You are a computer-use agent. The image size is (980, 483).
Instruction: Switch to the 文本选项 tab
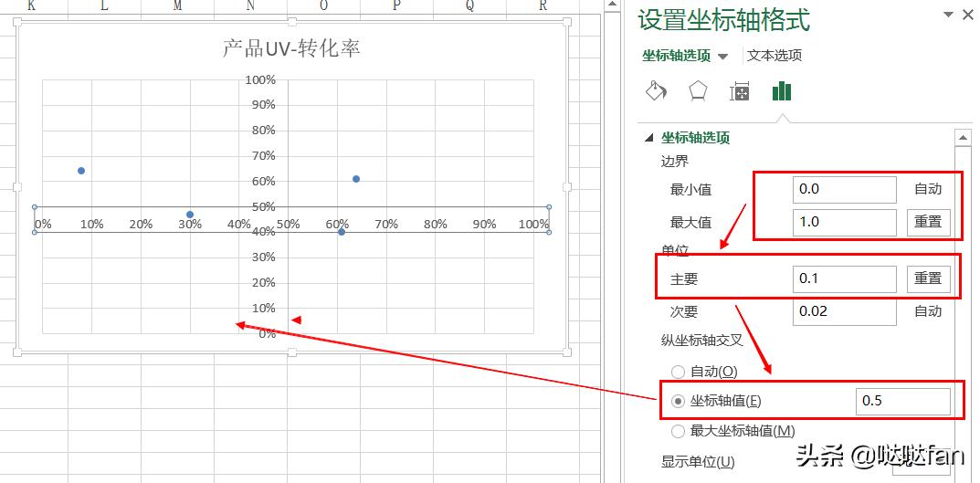pyautogui.click(x=775, y=56)
